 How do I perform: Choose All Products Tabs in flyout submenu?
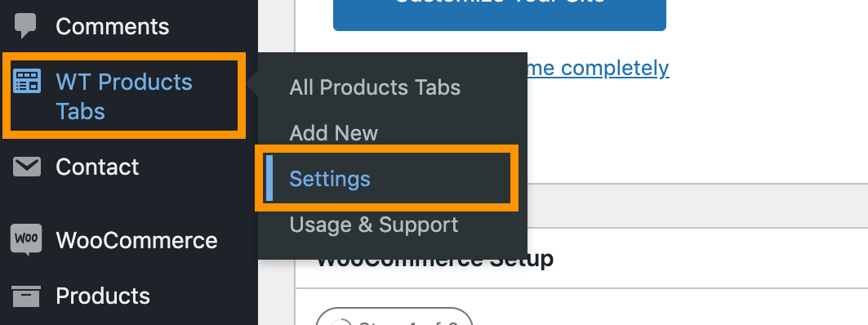[x=375, y=87]
